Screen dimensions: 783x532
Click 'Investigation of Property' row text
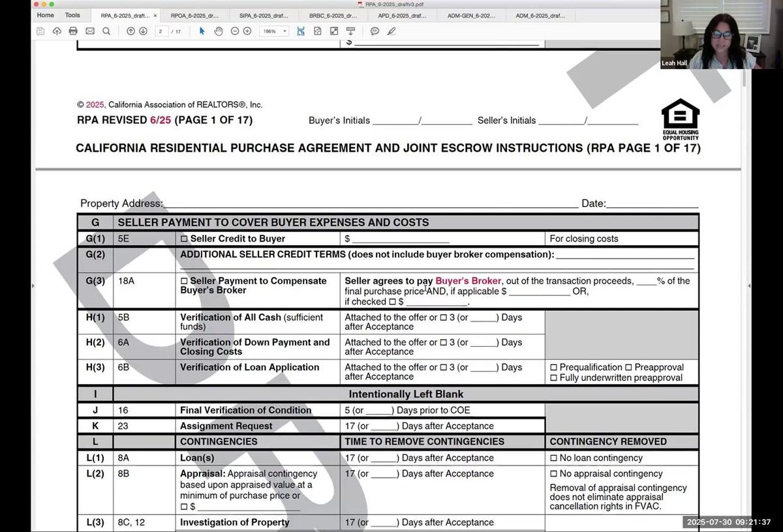234,522
